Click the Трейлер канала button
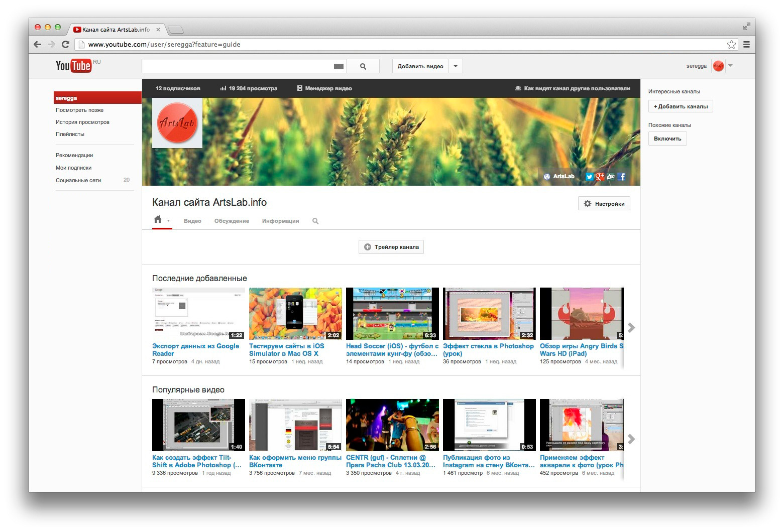784x532 pixels. coord(391,247)
